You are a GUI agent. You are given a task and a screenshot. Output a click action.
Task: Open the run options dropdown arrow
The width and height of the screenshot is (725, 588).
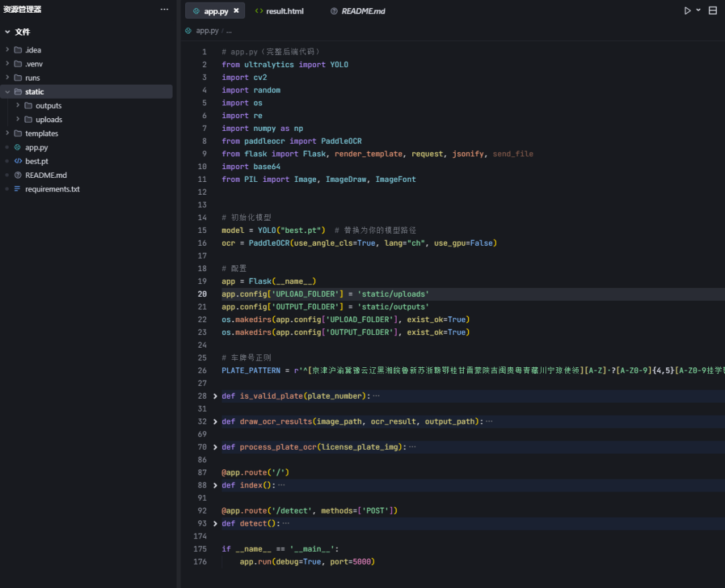pyautogui.click(x=698, y=9)
